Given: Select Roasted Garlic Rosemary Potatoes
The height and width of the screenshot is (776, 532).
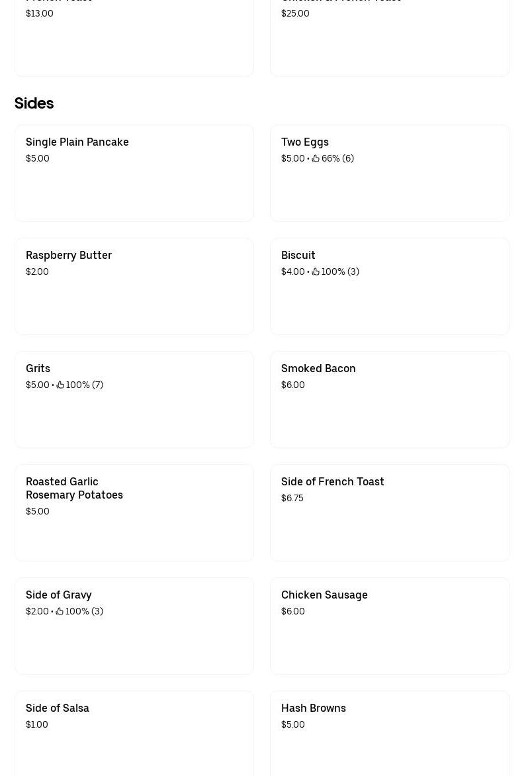Looking at the screenshot, I should pos(134,512).
